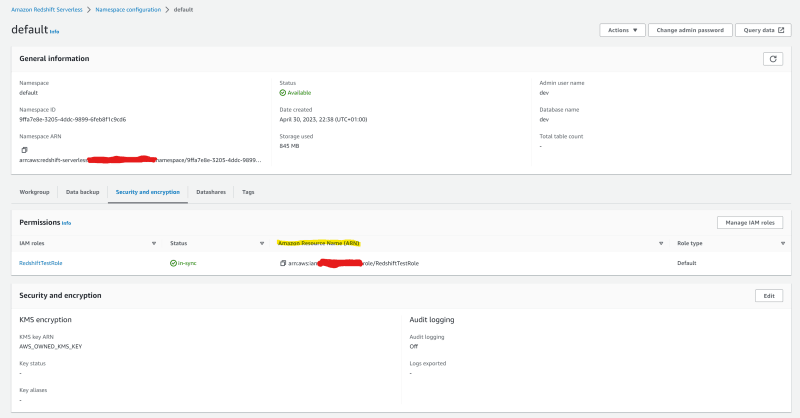Image resolution: width=800 pixels, height=418 pixels.
Task: Click Change admin password button
Action: (690, 30)
